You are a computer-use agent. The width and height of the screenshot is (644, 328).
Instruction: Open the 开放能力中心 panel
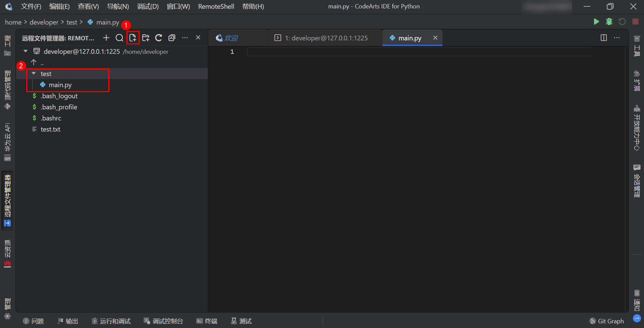click(x=637, y=127)
